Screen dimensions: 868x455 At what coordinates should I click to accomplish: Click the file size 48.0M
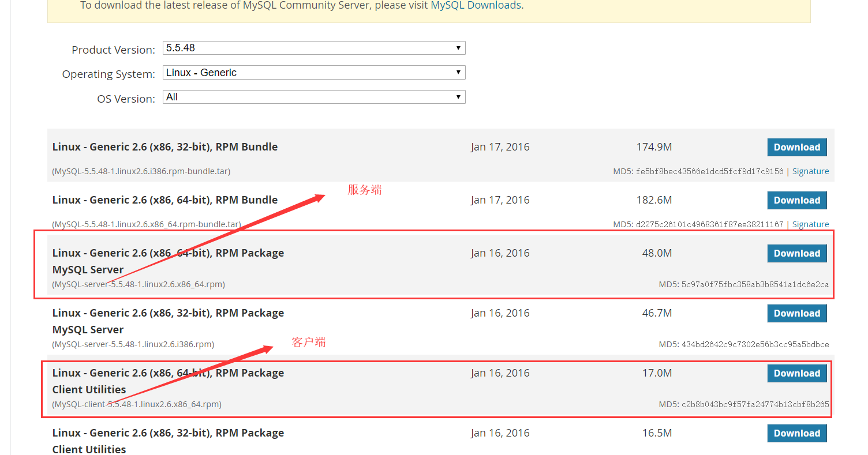coord(657,253)
